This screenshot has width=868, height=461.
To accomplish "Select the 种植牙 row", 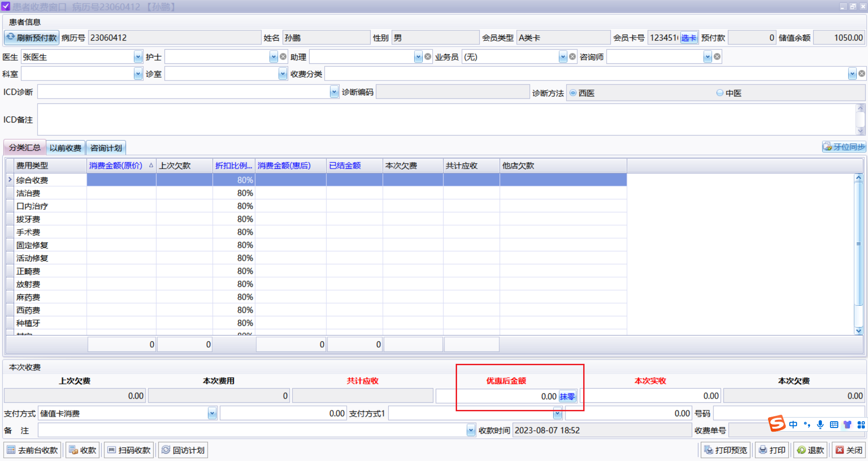I will (316, 323).
